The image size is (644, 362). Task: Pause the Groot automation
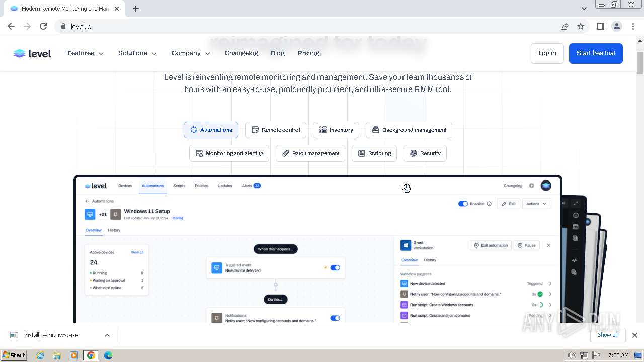click(527, 245)
